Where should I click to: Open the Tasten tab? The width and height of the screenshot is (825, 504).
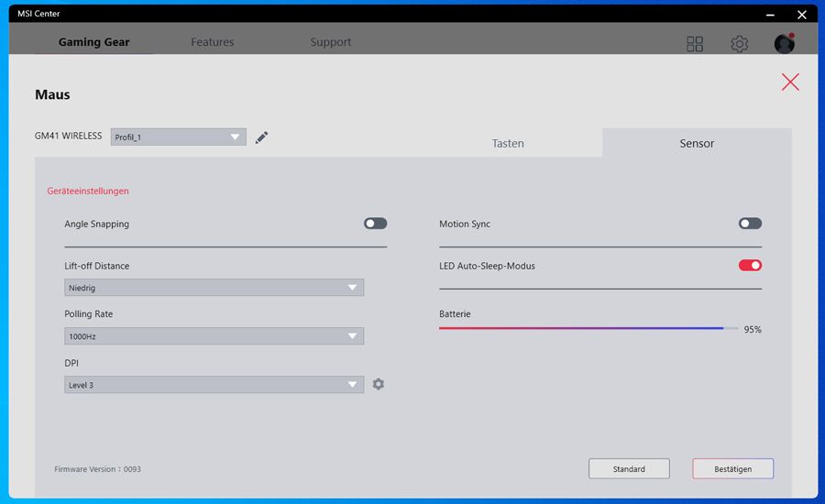(x=508, y=143)
